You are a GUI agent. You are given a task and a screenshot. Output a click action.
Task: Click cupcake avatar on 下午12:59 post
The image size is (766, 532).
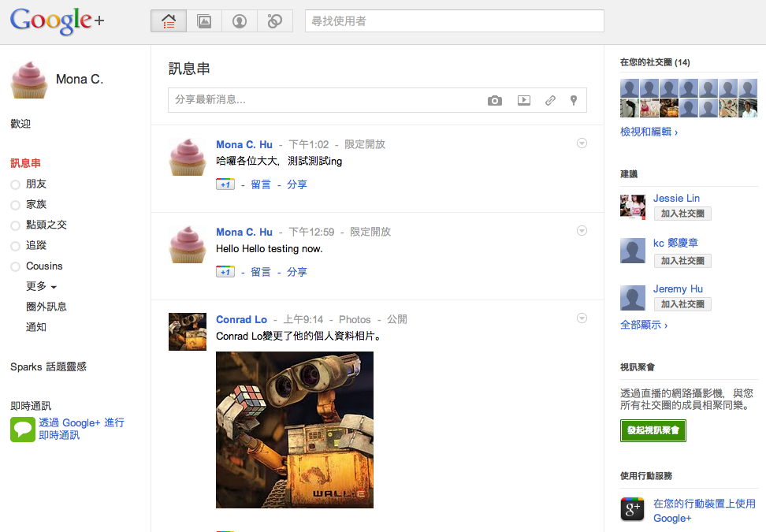coord(188,244)
